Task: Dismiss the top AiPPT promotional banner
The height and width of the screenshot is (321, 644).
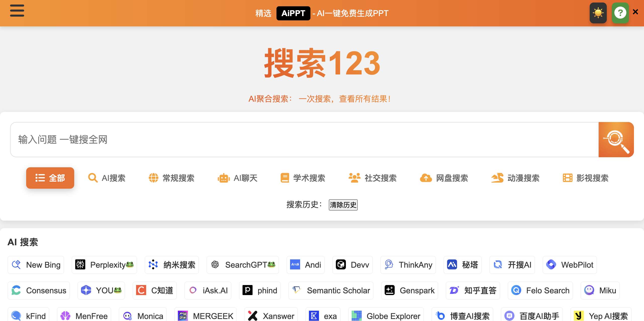Action: click(x=636, y=12)
